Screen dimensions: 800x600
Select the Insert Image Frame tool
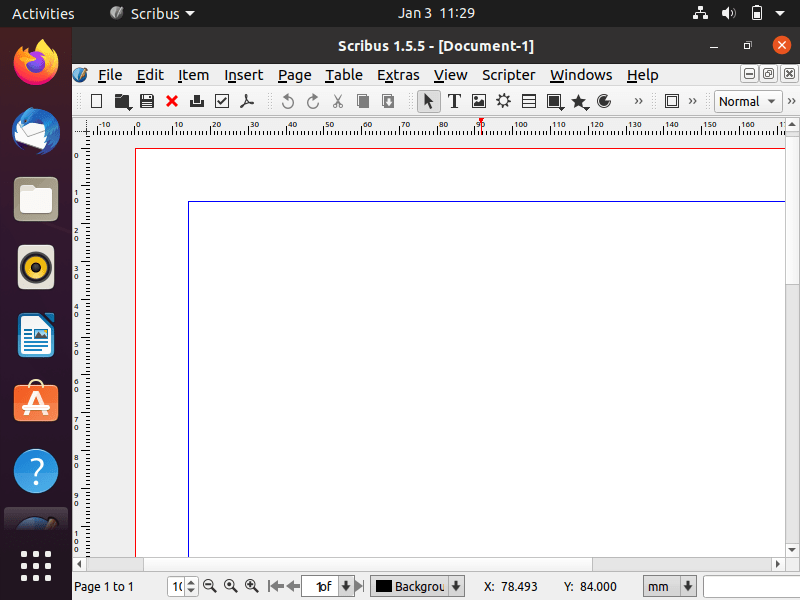point(478,101)
